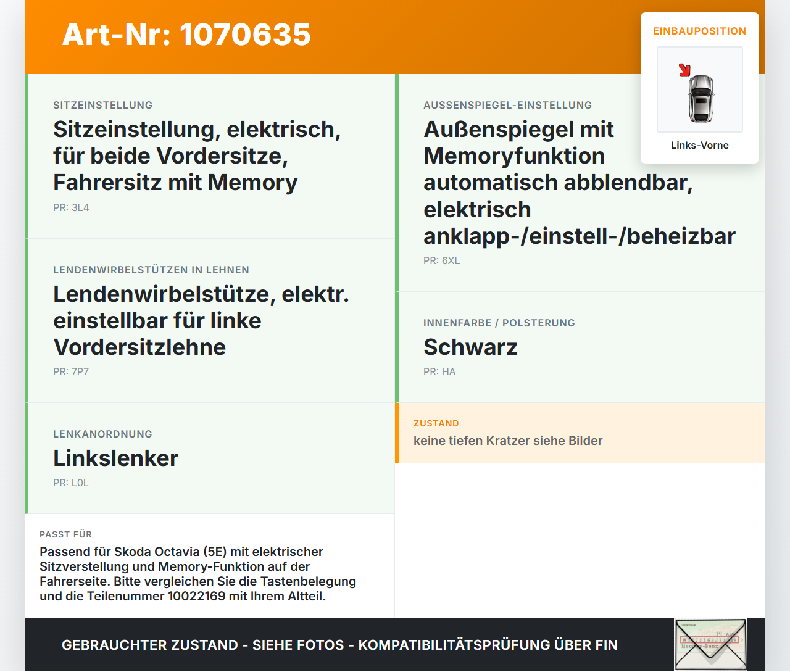Screen dimensions: 790x672
Task: Click the LENKANORDNUNG label
Action: point(102,434)
